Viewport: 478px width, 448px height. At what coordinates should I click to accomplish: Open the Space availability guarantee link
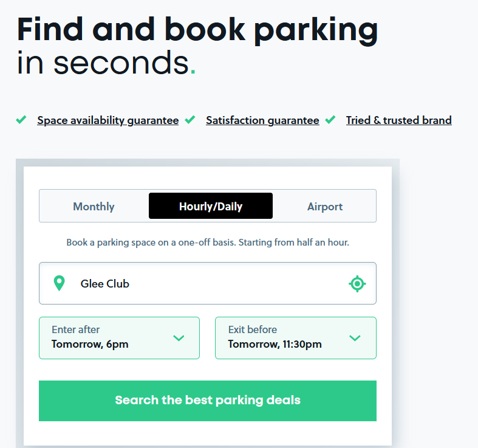(108, 120)
